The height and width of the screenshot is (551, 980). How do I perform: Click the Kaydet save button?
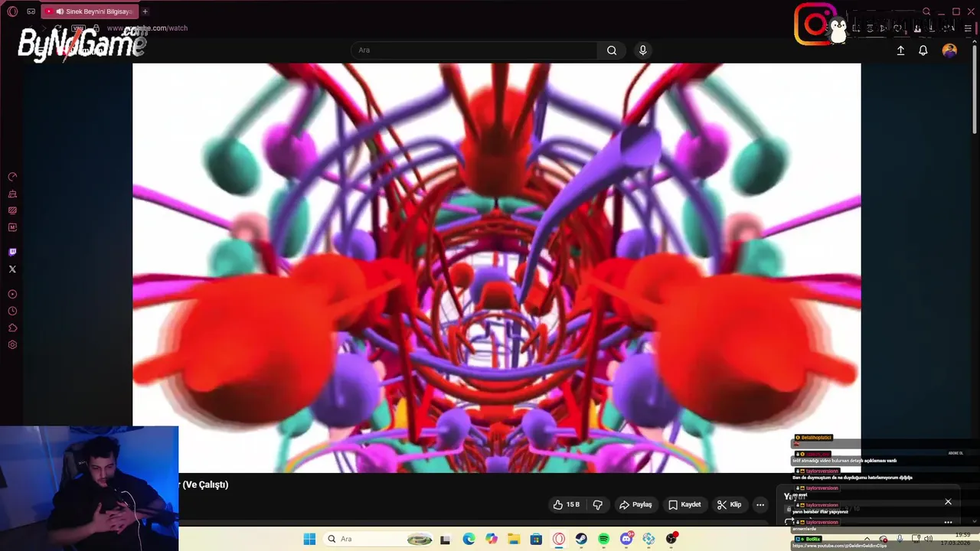684,505
